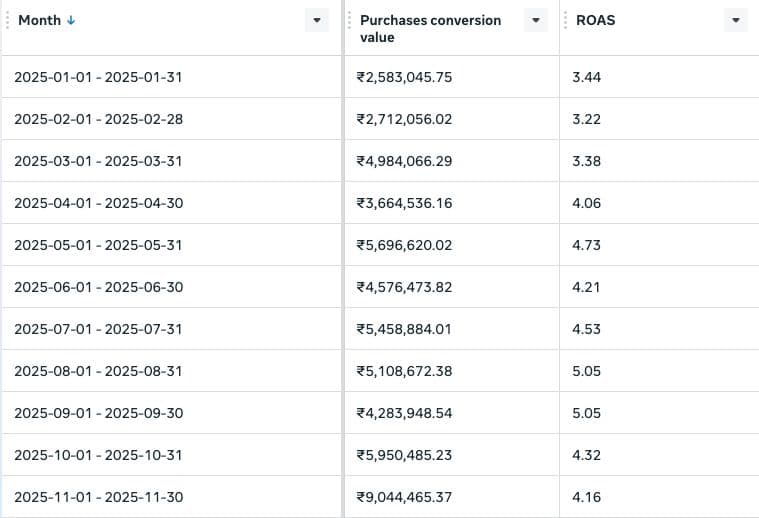The image size is (759, 518).
Task: Click the ROAS value 4.16
Action: (586, 497)
